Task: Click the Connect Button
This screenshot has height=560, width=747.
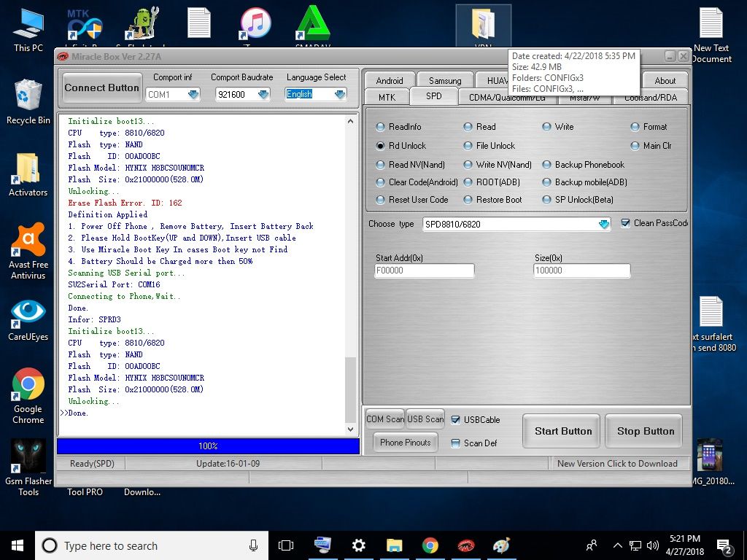Action: 102,87
